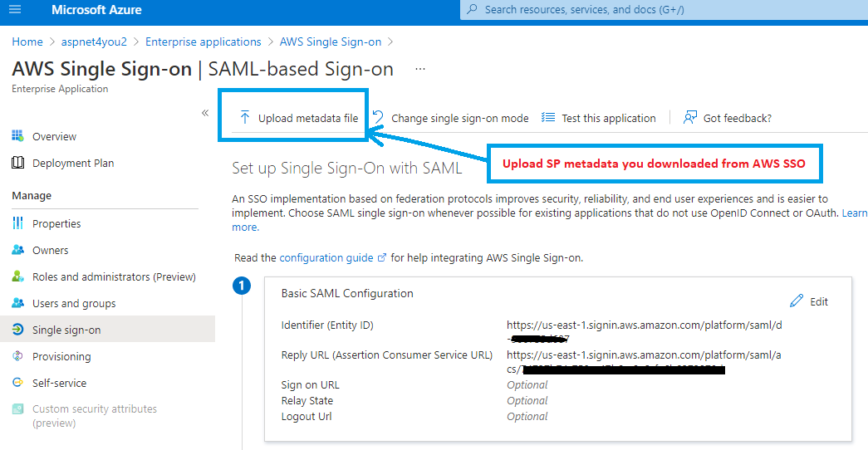Select Self-service in sidebar

coord(59,383)
